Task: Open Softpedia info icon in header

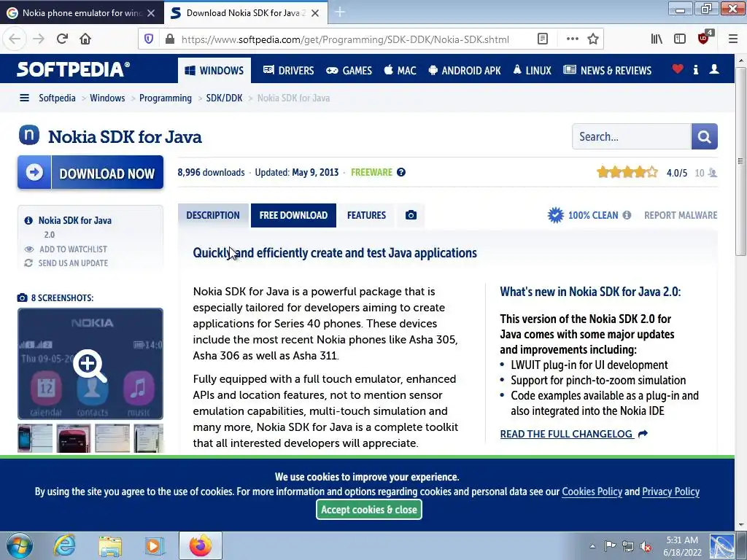Action: (x=695, y=69)
